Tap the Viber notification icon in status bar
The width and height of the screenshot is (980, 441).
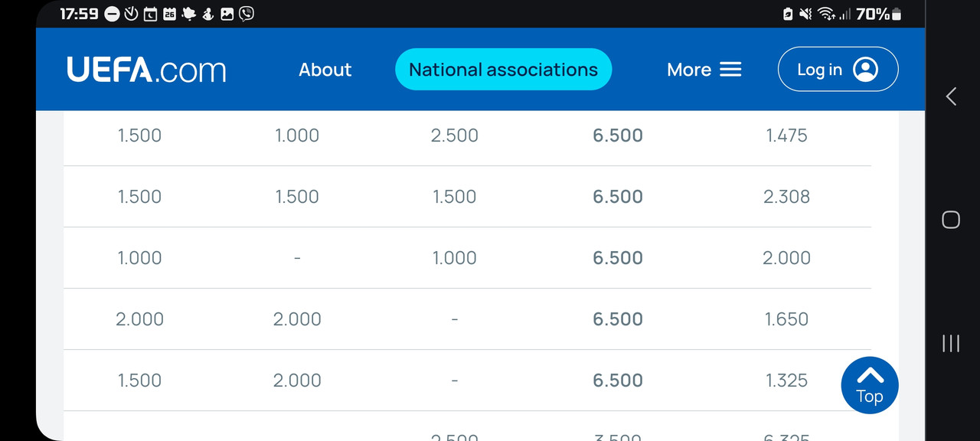(247, 13)
